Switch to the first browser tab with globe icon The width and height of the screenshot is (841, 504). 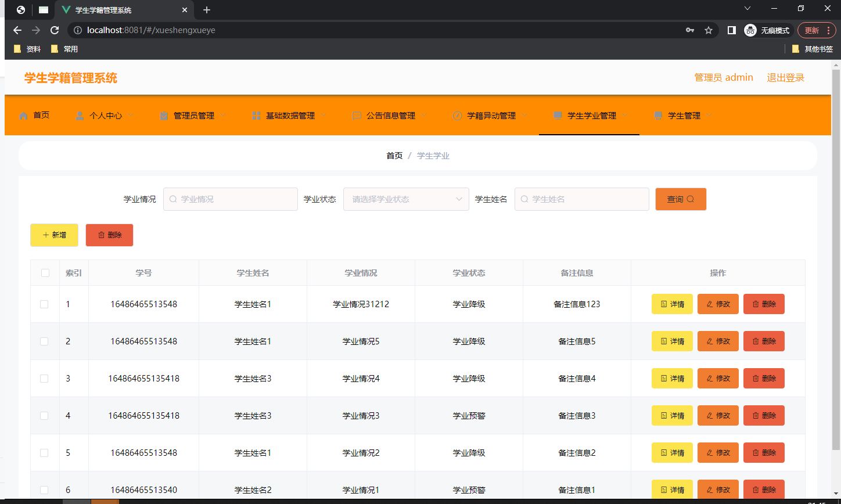[x=21, y=10]
